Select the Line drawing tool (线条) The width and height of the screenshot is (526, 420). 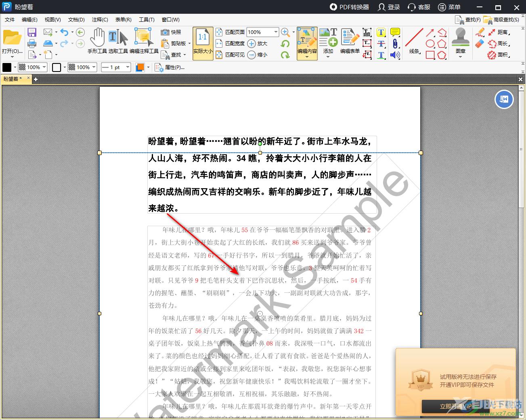tap(414, 41)
